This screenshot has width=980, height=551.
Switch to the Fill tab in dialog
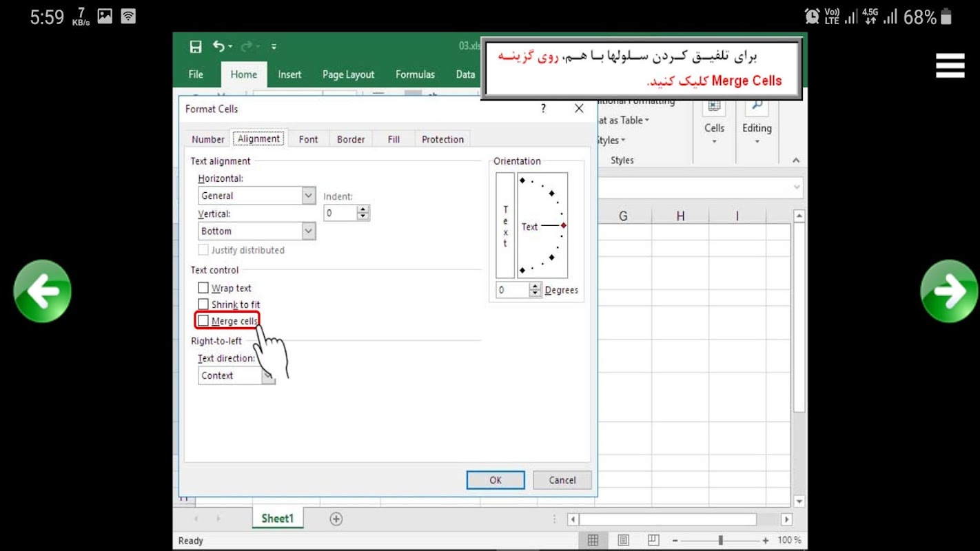click(394, 139)
